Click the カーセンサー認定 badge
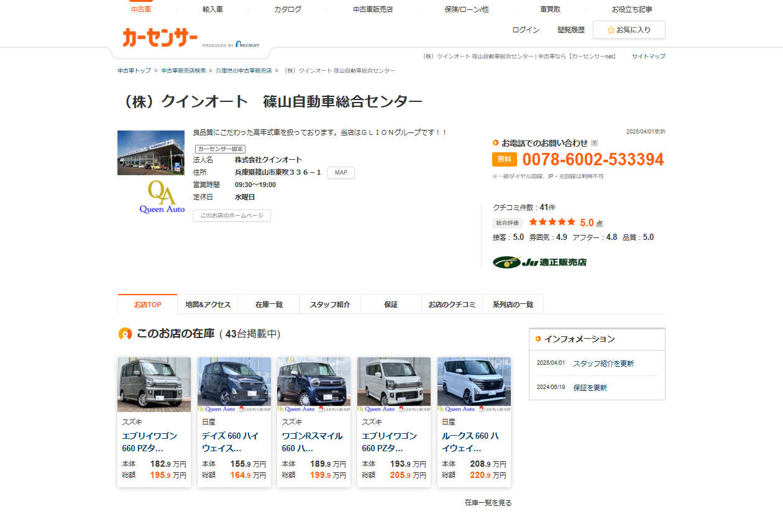This screenshot has height=532, width=783. click(x=220, y=149)
